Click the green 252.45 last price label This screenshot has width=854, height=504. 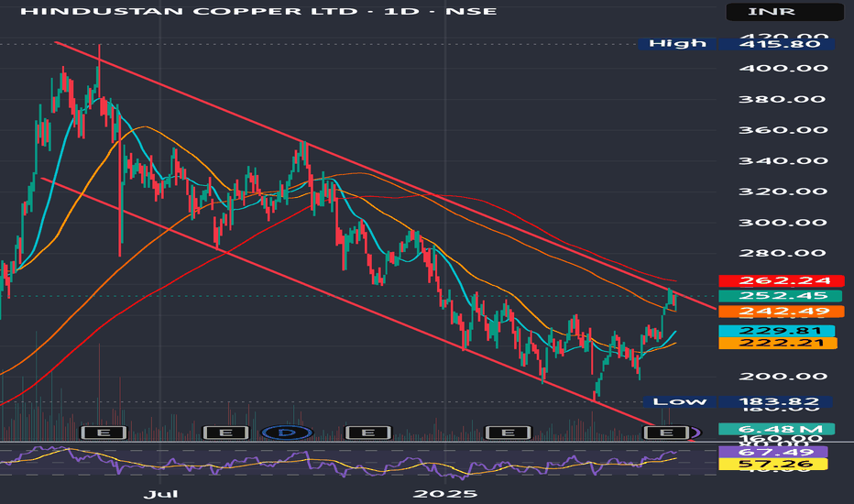(780, 296)
